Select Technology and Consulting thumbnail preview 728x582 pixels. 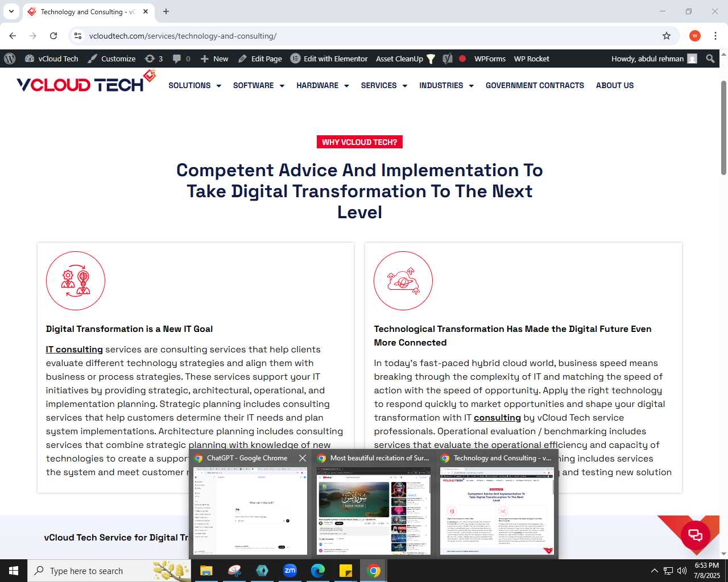point(497,510)
